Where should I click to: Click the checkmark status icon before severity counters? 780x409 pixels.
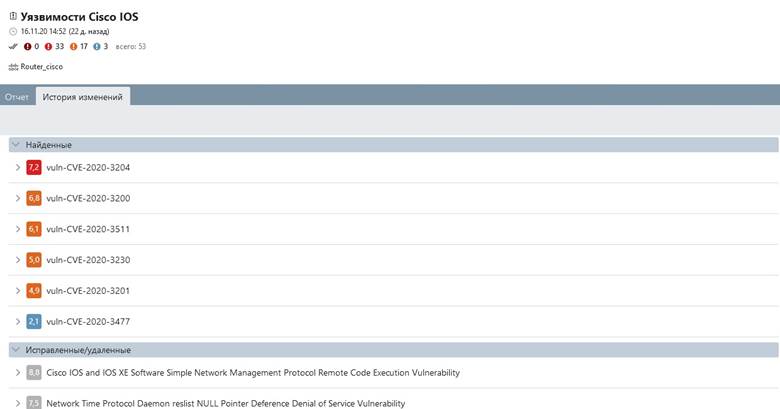point(13,46)
